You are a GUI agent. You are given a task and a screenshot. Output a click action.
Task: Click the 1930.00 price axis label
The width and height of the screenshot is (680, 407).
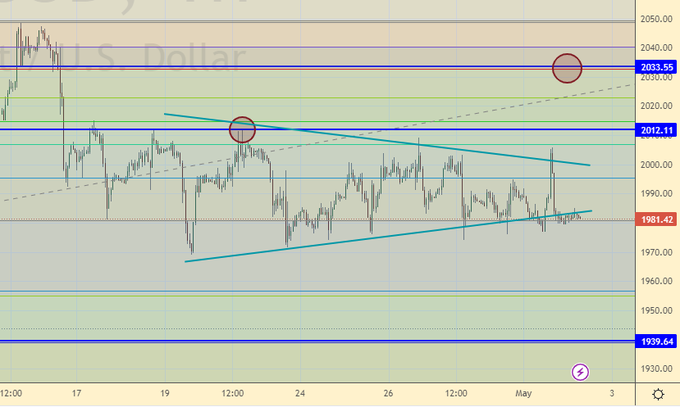coord(656,370)
